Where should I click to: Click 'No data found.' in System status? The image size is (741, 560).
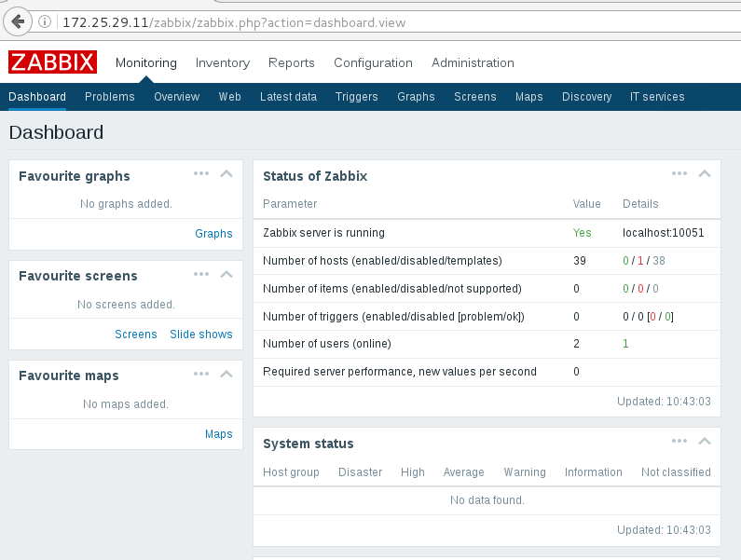point(487,500)
